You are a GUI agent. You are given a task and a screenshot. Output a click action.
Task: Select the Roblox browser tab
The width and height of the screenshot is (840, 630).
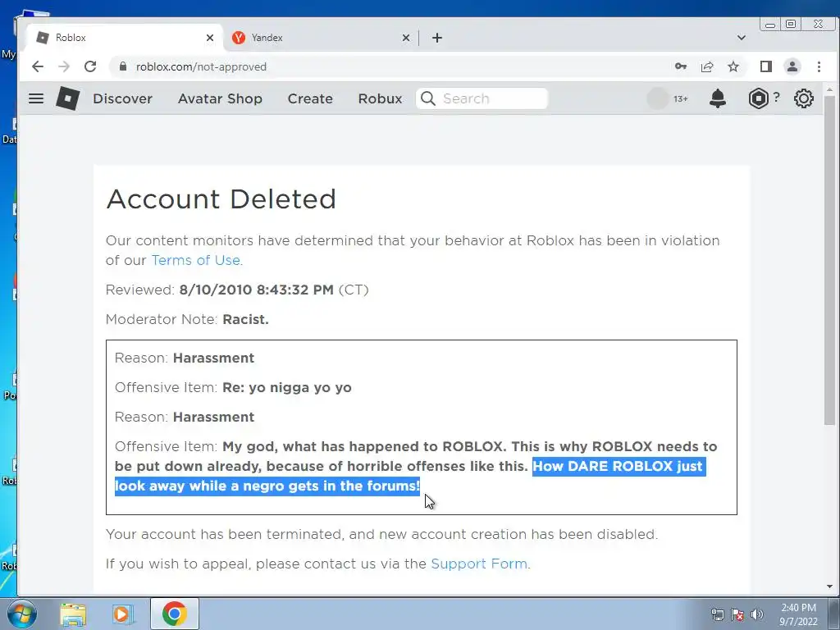pos(125,38)
